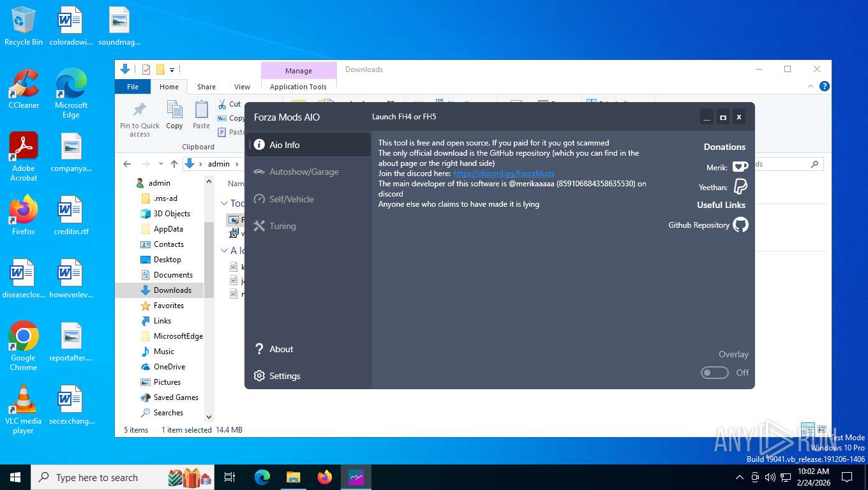The image size is (868, 490).
Task: Select AppData in navigation pane
Action: 168,229
